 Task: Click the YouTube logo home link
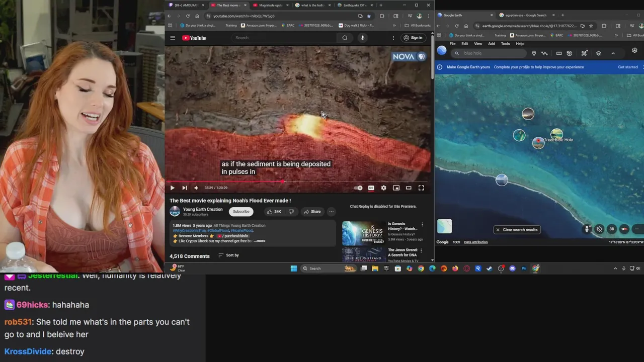194,38
